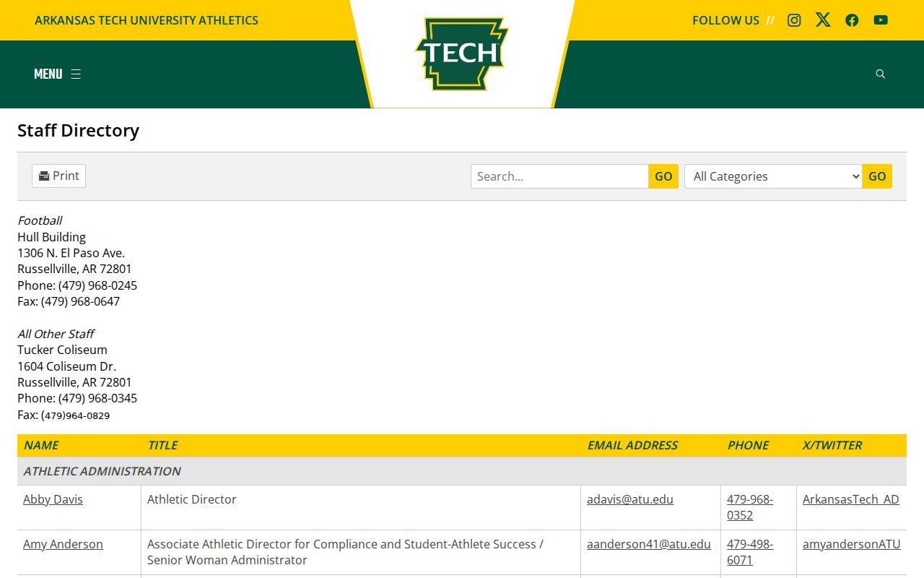This screenshot has height=578, width=924.
Task: Click GO next to All Categories
Action: (877, 176)
